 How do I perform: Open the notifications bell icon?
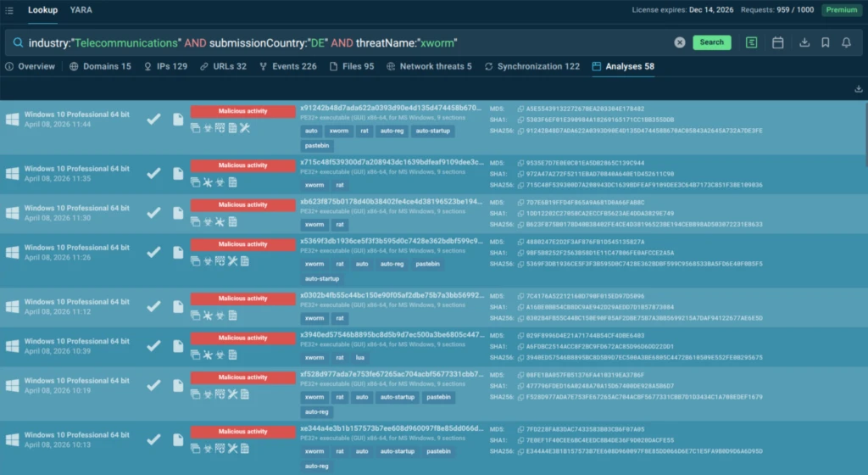point(846,42)
